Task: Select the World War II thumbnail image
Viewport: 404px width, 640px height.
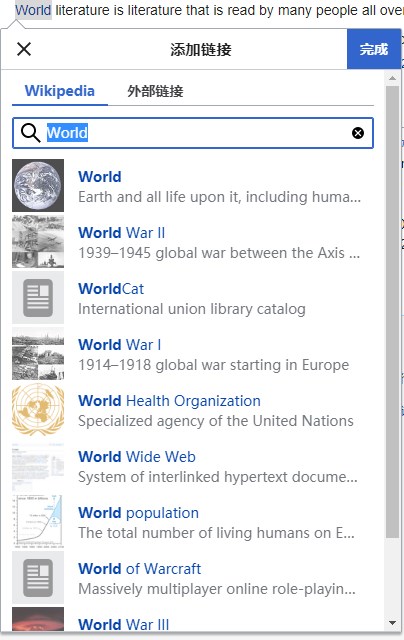Action: click(38, 242)
